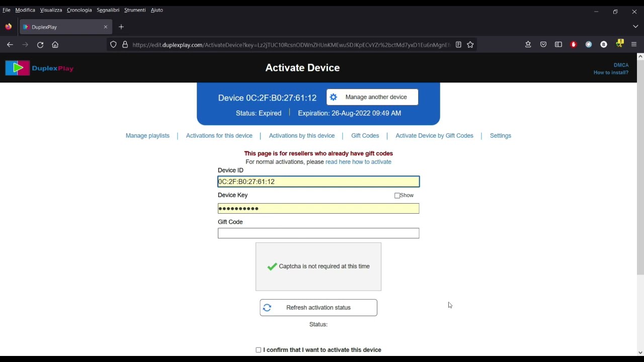
Task: Expand the list all tabs chevron
Action: (x=635, y=27)
